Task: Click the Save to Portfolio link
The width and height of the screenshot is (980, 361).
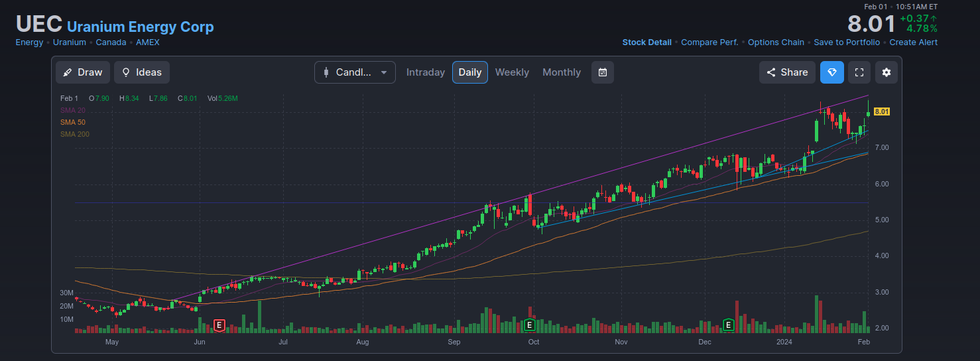Action: click(x=847, y=42)
